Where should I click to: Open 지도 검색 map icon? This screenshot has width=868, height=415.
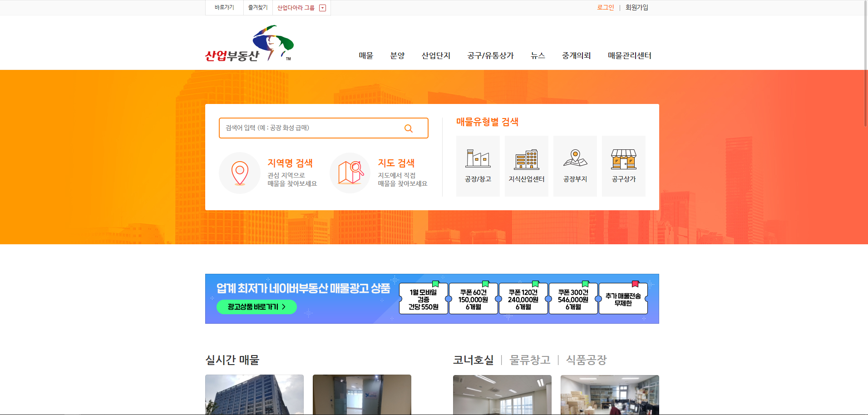click(x=350, y=173)
